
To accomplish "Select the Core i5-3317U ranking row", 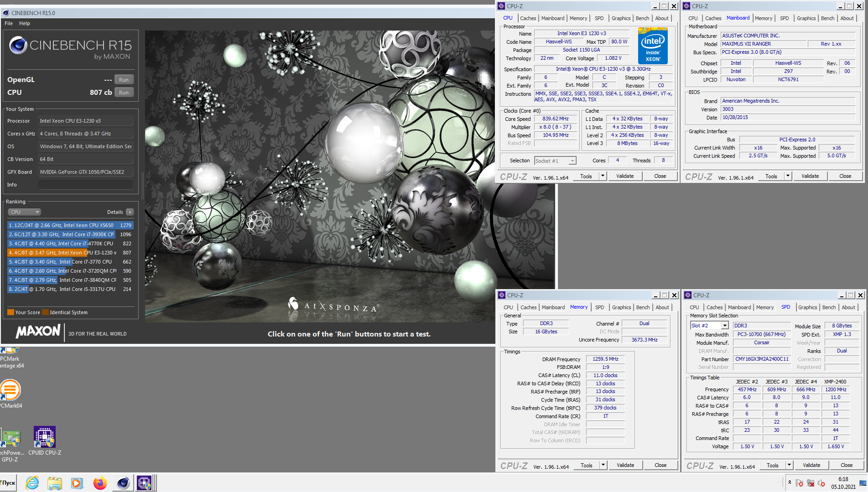I will [x=70, y=289].
